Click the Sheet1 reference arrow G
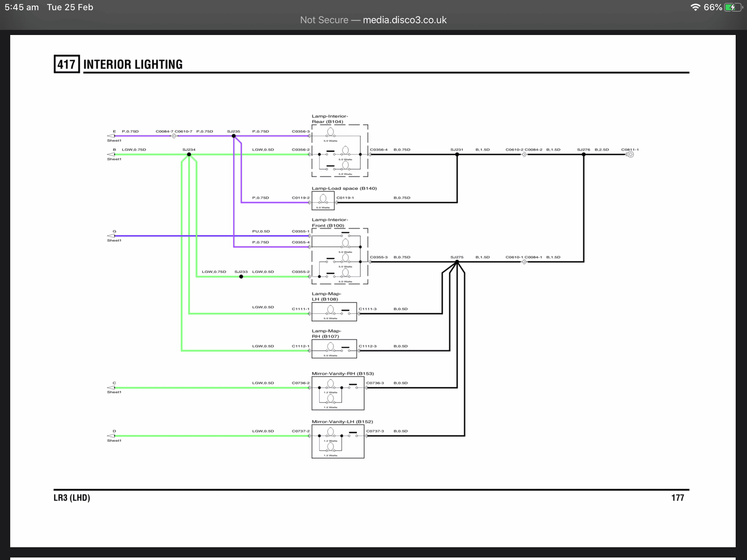This screenshot has width=747, height=560. [111, 236]
